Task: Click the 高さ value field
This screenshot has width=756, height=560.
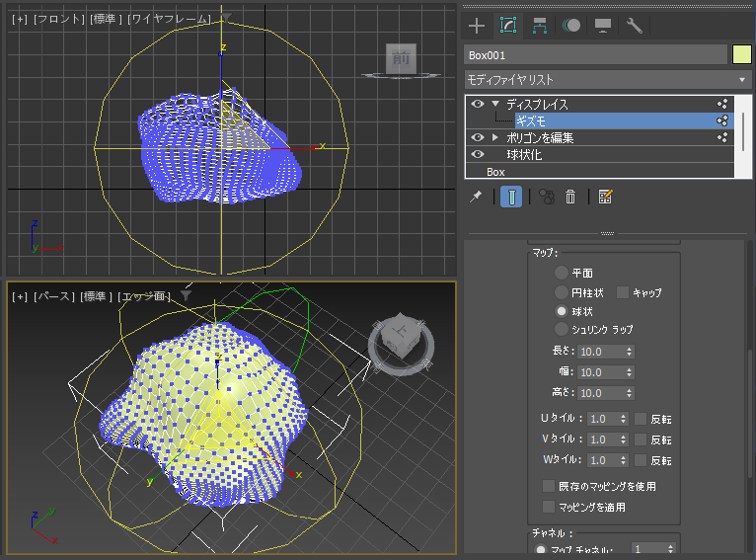Action: [x=601, y=393]
